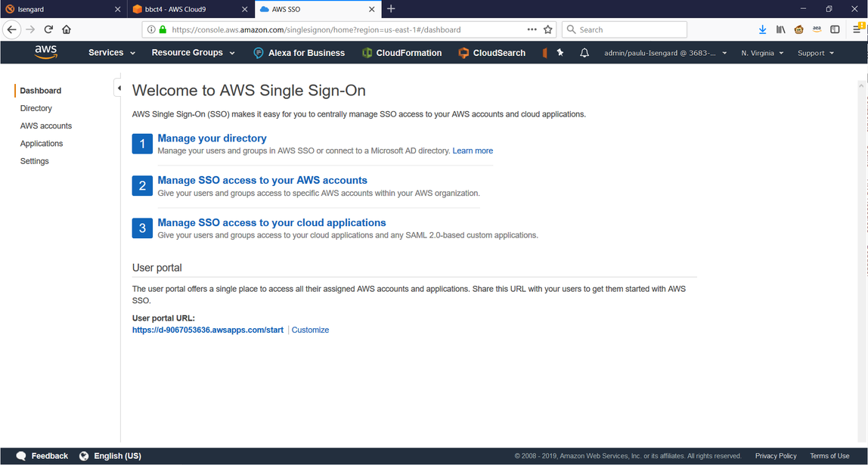868x465 pixels.
Task: Reload the current page
Action: (x=48, y=30)
